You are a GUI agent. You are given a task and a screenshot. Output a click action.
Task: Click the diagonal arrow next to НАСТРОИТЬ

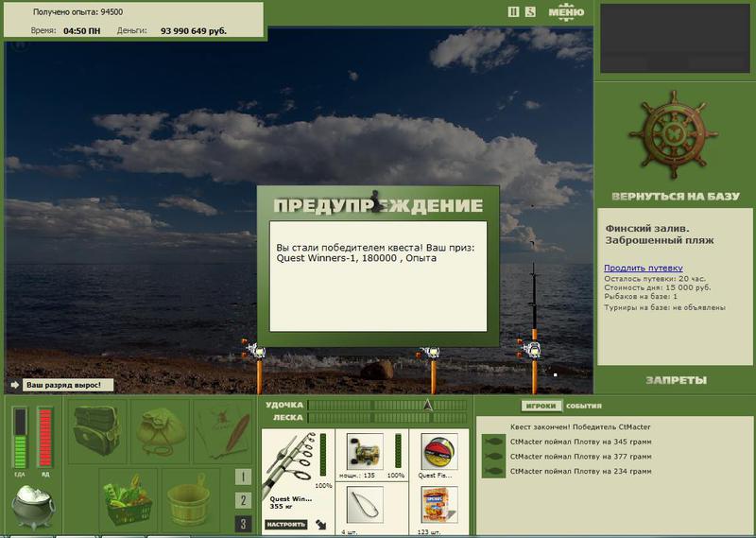point(320,525)
